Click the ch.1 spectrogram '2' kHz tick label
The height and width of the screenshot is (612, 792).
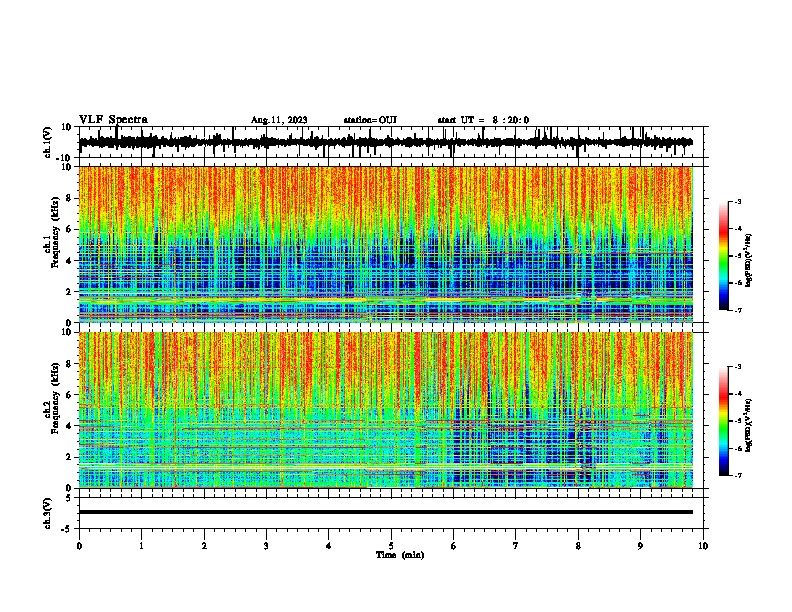[x=69, y=292]
